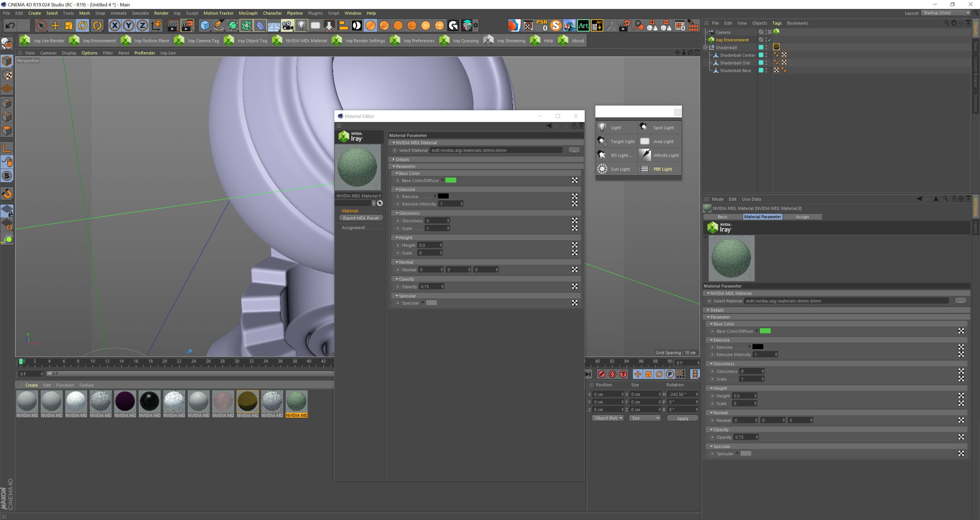Toggle Iray Environment enable checkmark

(x=770, y=40)
